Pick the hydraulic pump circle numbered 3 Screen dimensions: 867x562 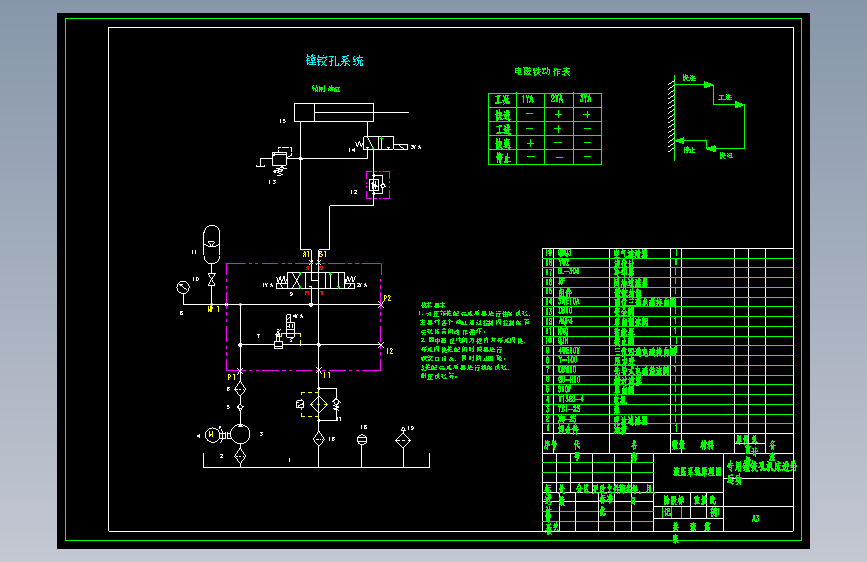(240, 434)
